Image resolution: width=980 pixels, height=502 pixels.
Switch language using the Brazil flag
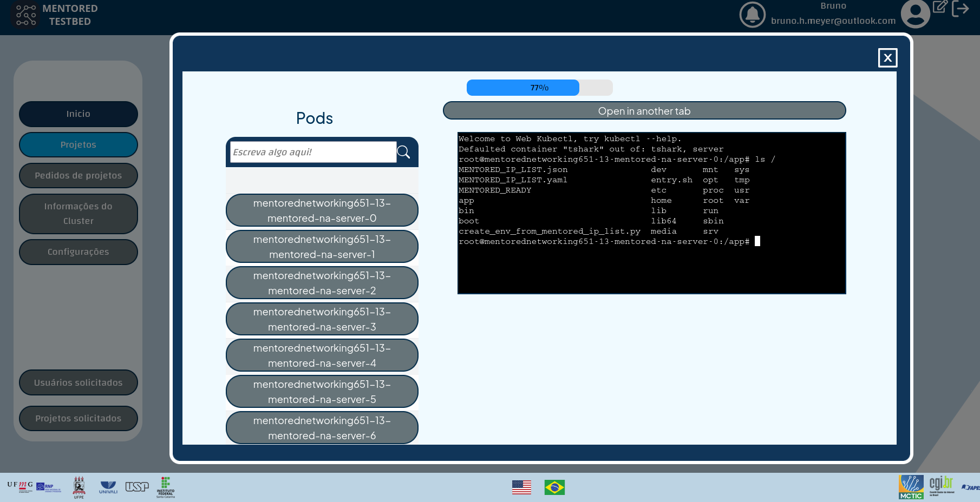554,487
